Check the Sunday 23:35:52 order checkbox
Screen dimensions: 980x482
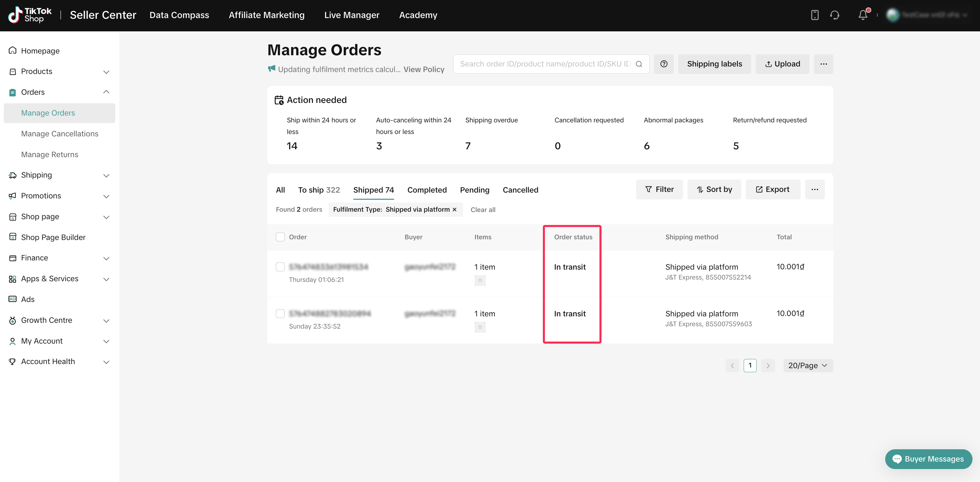280,314
